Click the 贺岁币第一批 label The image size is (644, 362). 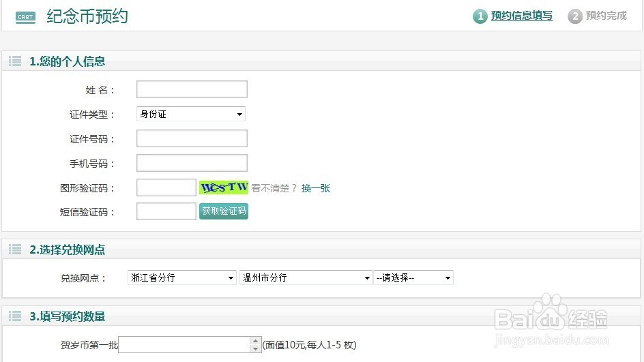[x=89, y=345]
